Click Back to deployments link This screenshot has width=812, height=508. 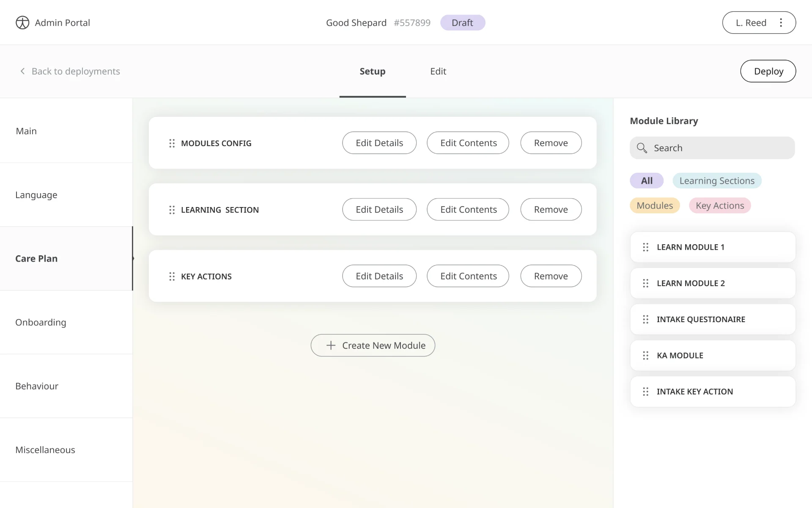pyautogui.click(x=76, y=71)
